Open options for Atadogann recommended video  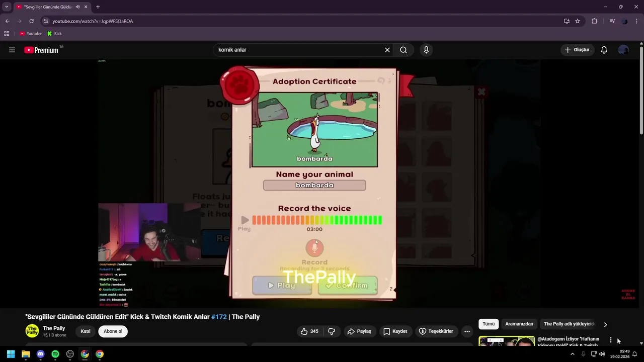click(611, 340)
